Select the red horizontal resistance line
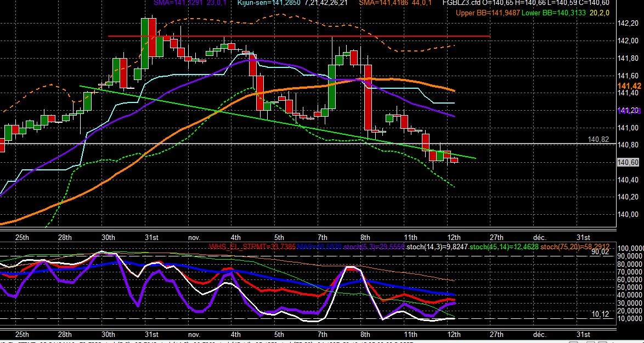Viewport: 644px width, 343px height. coord(299,36)
